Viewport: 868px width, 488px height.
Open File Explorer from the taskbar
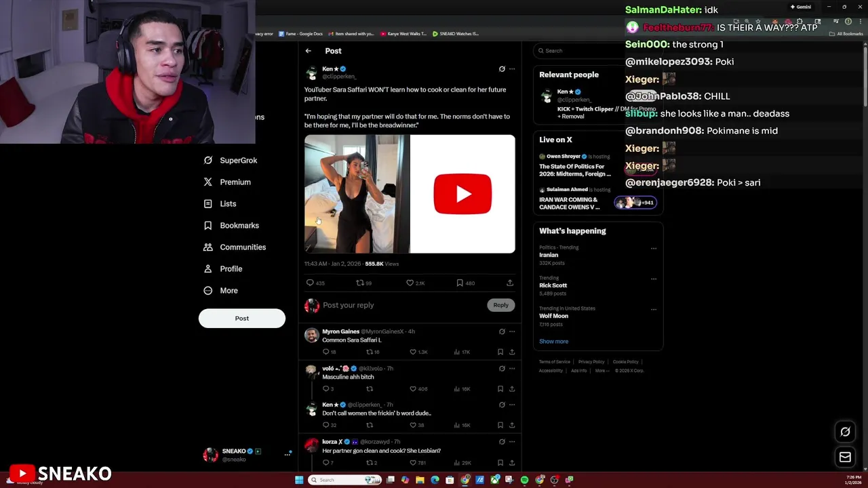tap(420, 480)
